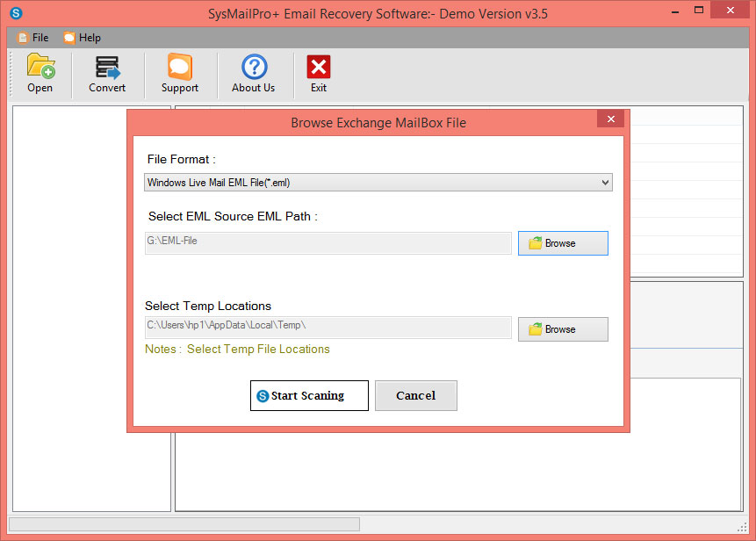Click the Open folder toolbar icon
This screenshot has width=756, height=541.
point(40,67)
